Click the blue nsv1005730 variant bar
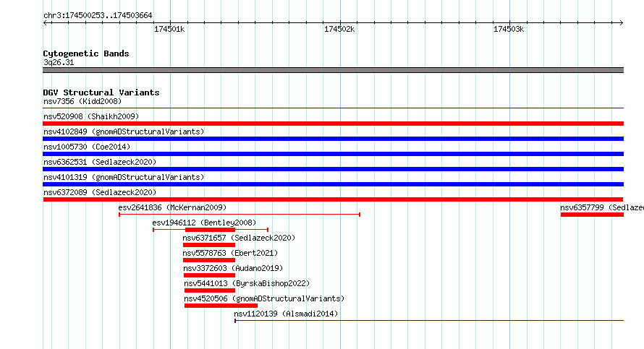The height and width of the screenshot is (349, 644). point(333,154)
